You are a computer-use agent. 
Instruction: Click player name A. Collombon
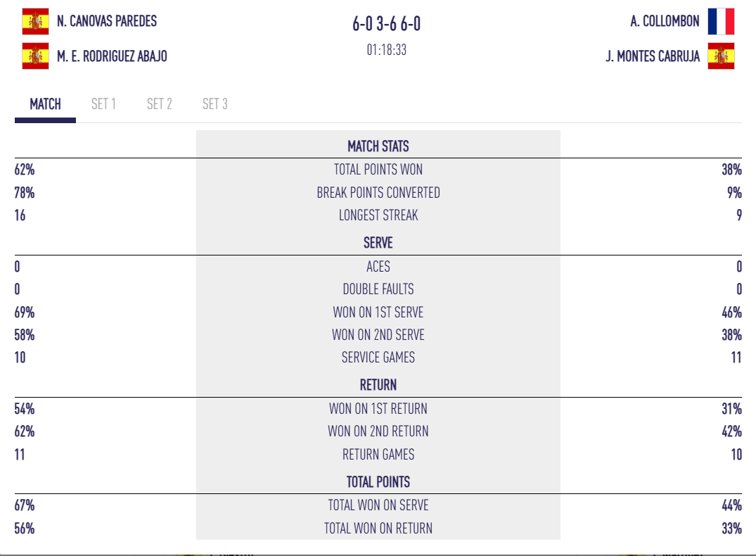pos(665,22)
